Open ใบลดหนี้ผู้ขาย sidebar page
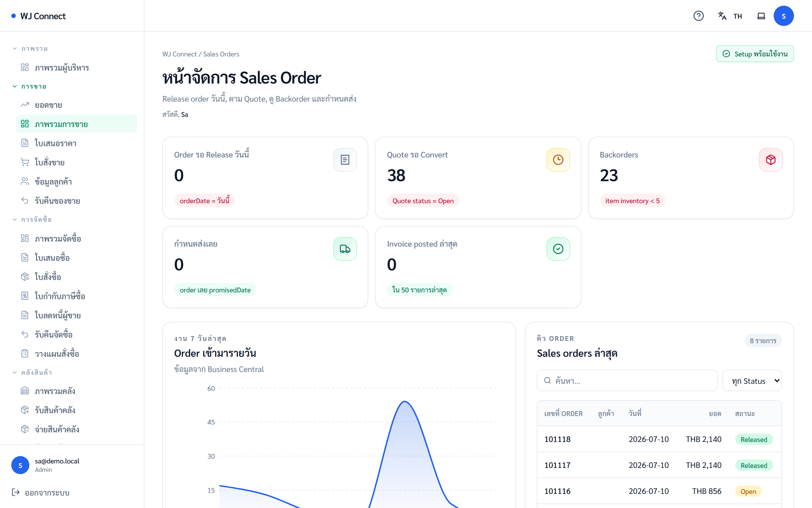 pos(76,315)
